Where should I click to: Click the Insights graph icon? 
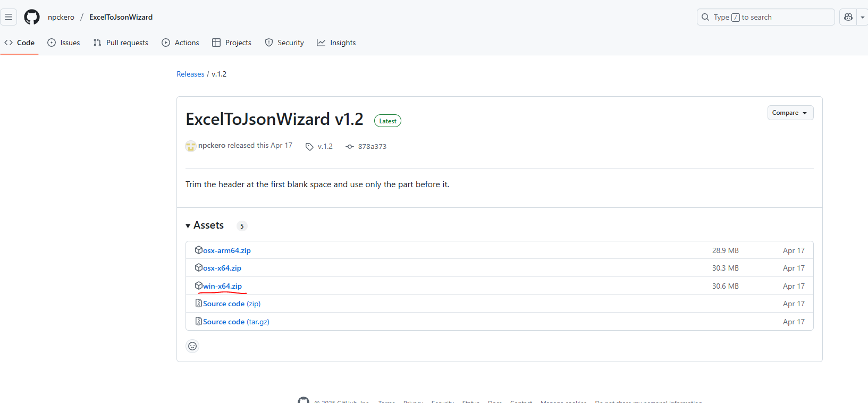click(x=321, y=43)
